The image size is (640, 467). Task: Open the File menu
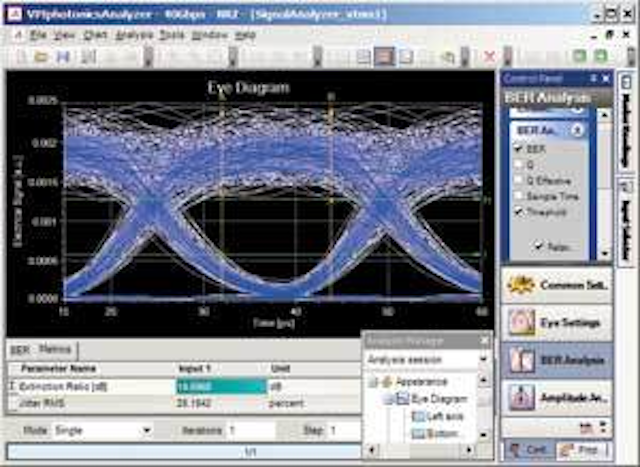38,36
